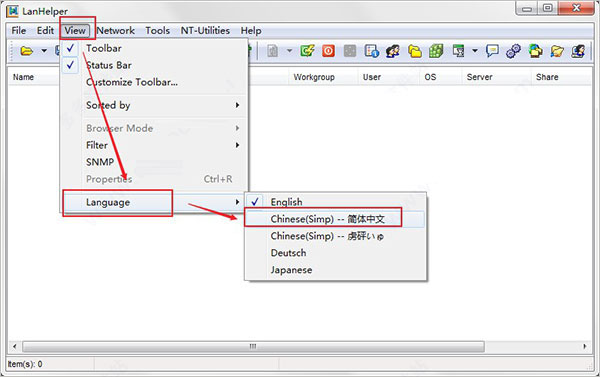
Task: Click the green wake-on-LAN lightning icon
Action: tap(307, 51)
